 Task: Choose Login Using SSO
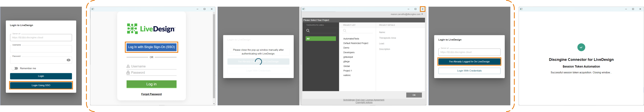[41, 85]
